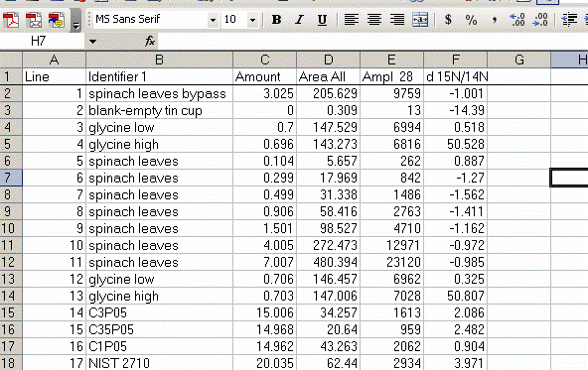Toggle Italic formatting
Viewport: 588px width, 370px height.
[299, 20]
